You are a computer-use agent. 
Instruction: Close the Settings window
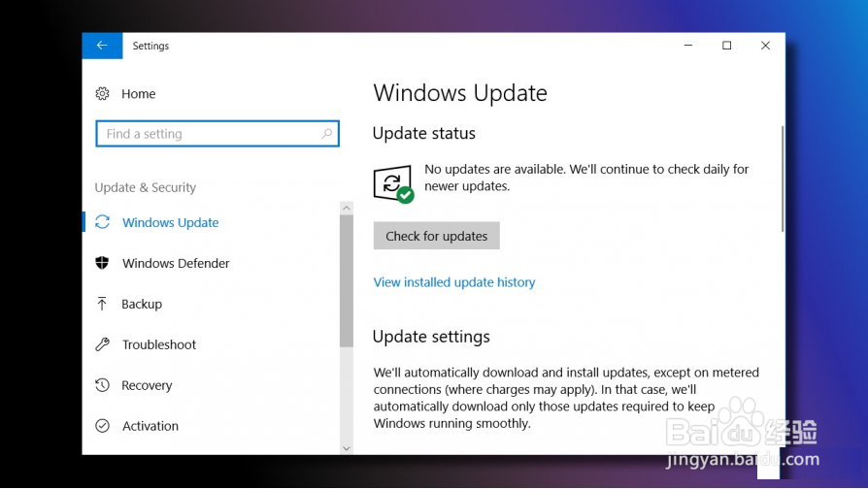(x=766, y=46)
